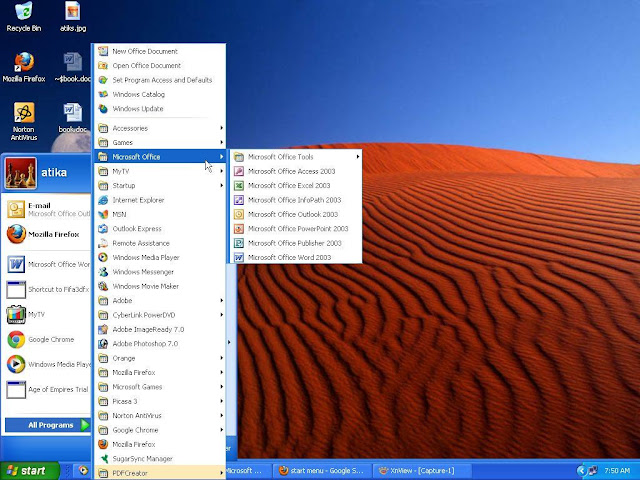The width and height of the screenshot is (640, 480).
Task: Open Set Program Access and Defaults
Action: (x=160, y=80)
